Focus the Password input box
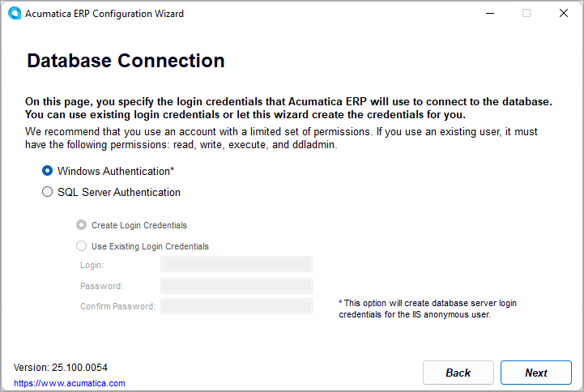The height and width of the screenshot is (392, 584). tap(236, 285)
